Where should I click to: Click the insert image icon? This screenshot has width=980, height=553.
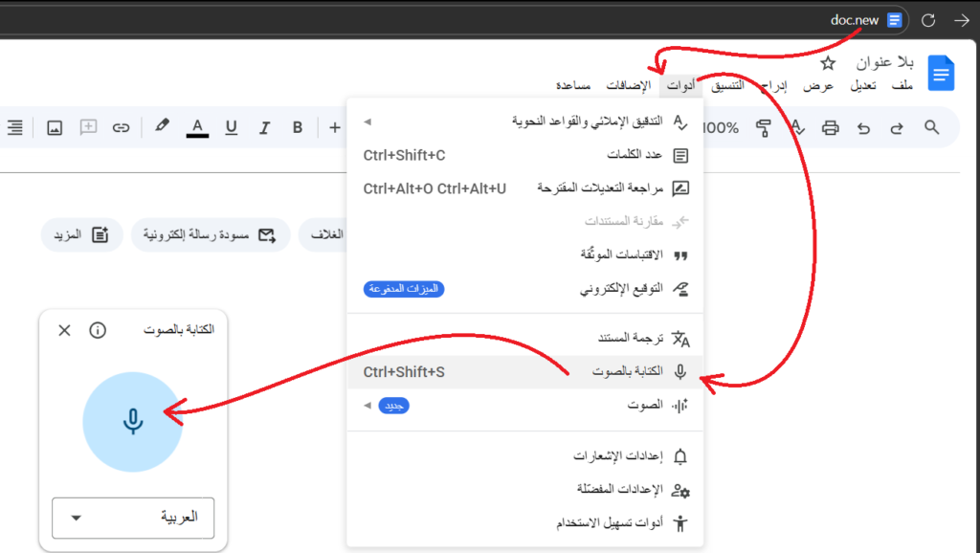[55, 127]
